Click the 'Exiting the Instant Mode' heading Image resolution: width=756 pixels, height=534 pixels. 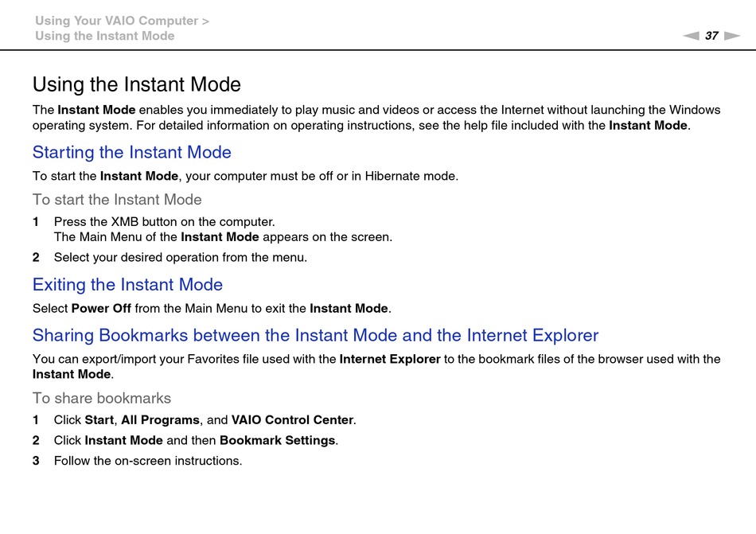coord(127,284)
